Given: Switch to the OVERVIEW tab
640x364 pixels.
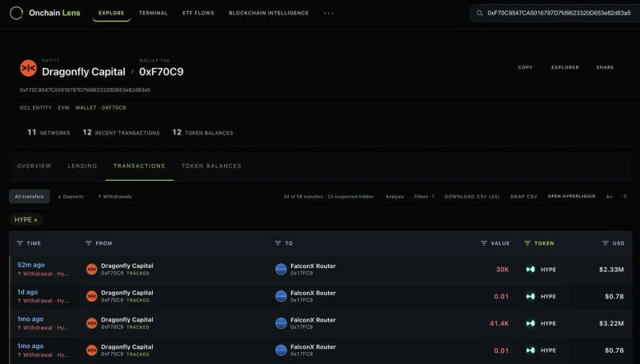Looking at the screenshot, I should pyautogui.click(x=34, y=166).
